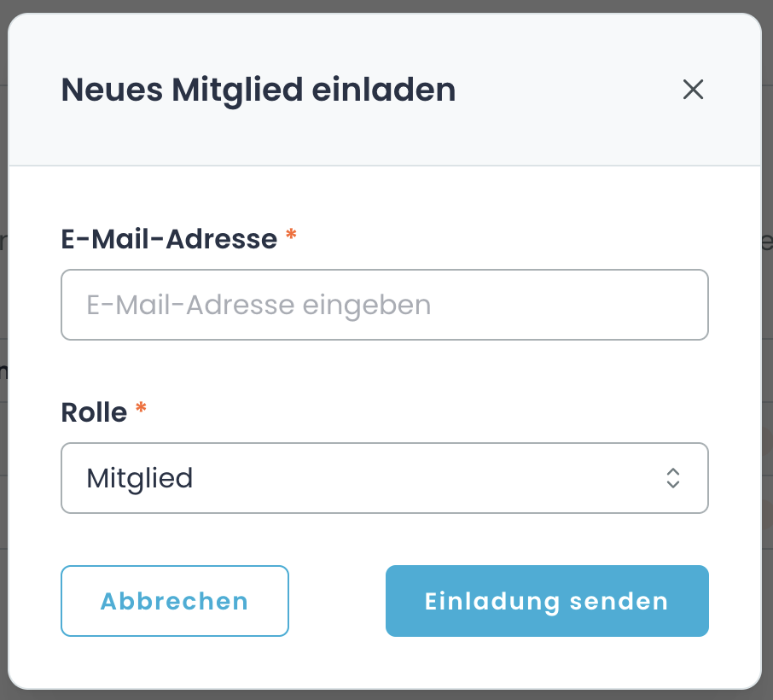Send the invitation with 'Einladung senden'
The height and width of the screenshot is (700, 773).
(547, 601)
